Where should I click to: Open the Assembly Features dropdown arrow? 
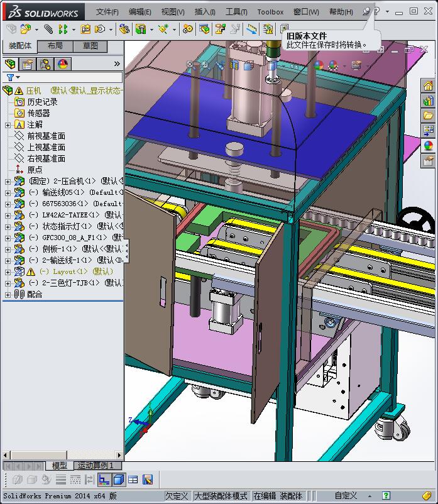[x=151, y=30]
